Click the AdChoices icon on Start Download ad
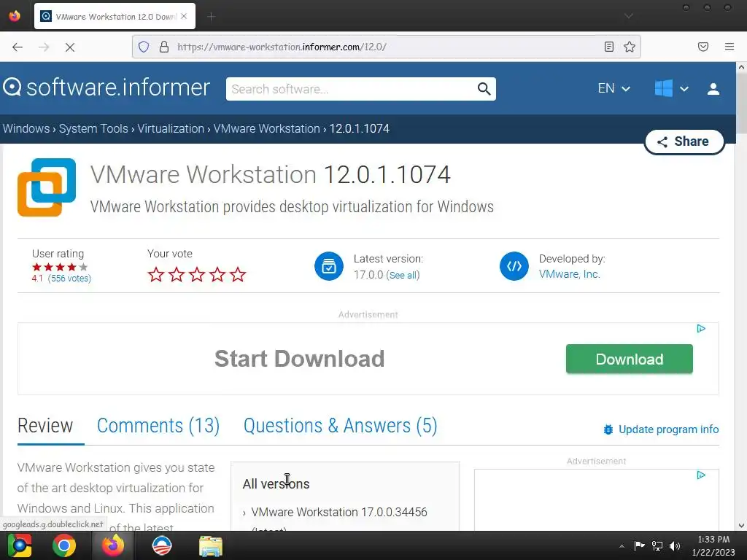 (701, 329)
